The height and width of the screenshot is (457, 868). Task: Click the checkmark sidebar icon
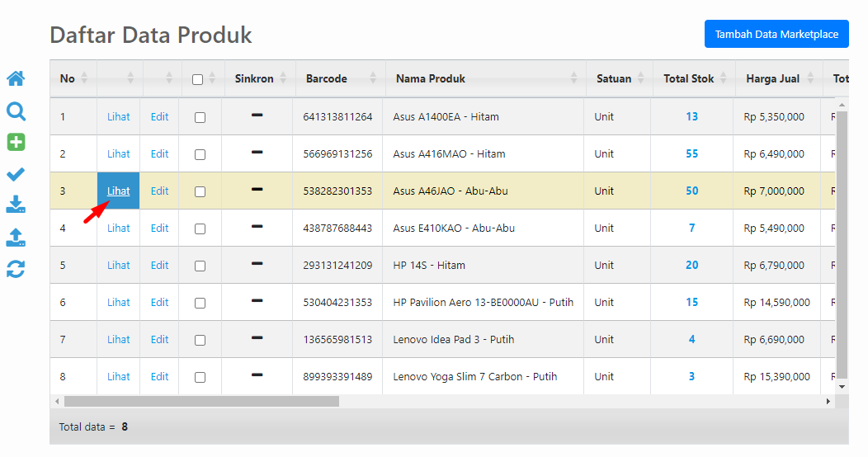point(16,174)
